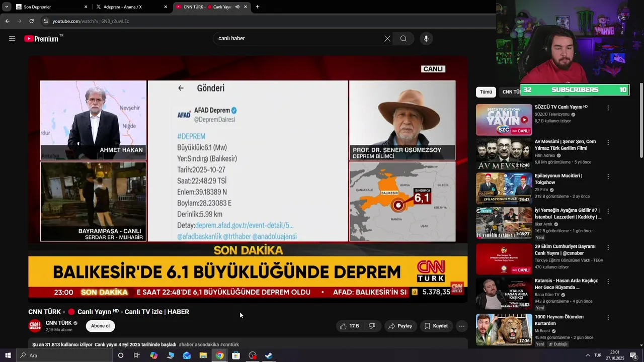Screen dimensions: 644x362
Task: Open File Explorer from taskbar
Action: click(x=203, y=355)
